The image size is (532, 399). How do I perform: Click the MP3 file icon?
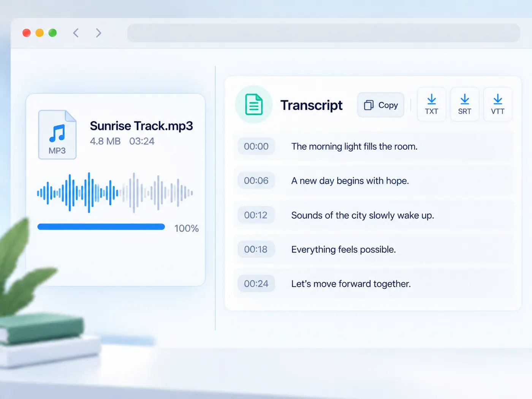[x=57, y=135]
